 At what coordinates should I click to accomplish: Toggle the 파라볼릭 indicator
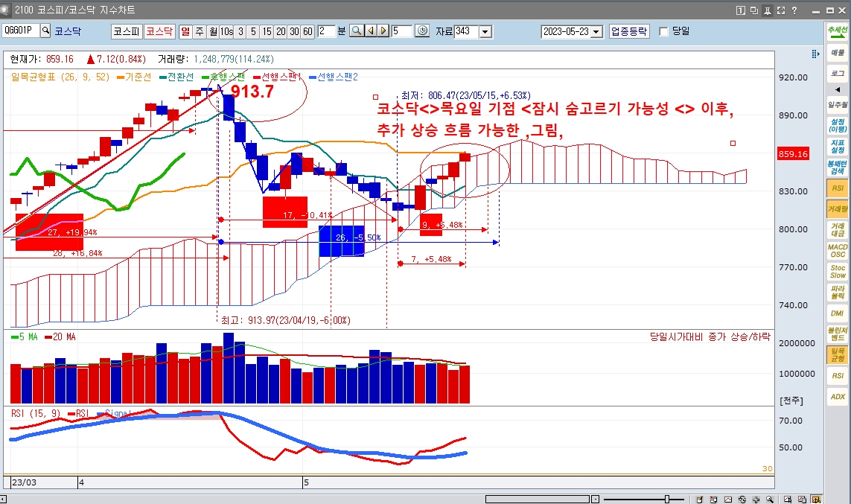tap(838, 293)
